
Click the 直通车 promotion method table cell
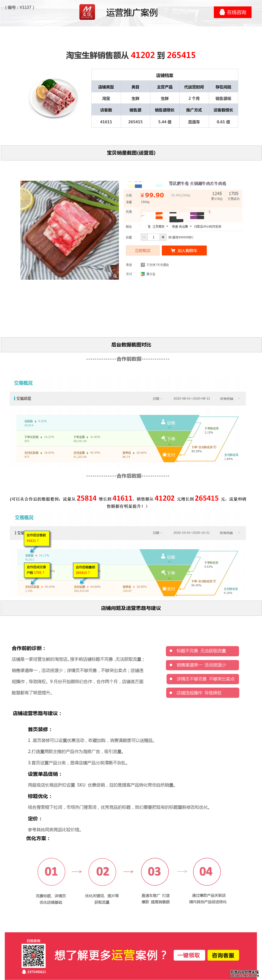[194, 122]
